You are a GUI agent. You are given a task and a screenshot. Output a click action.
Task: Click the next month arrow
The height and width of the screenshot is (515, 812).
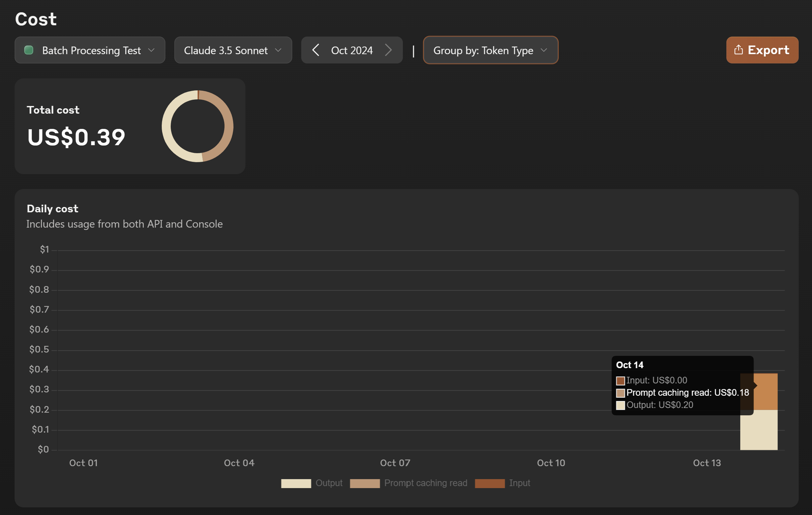(x=388, y=50)
